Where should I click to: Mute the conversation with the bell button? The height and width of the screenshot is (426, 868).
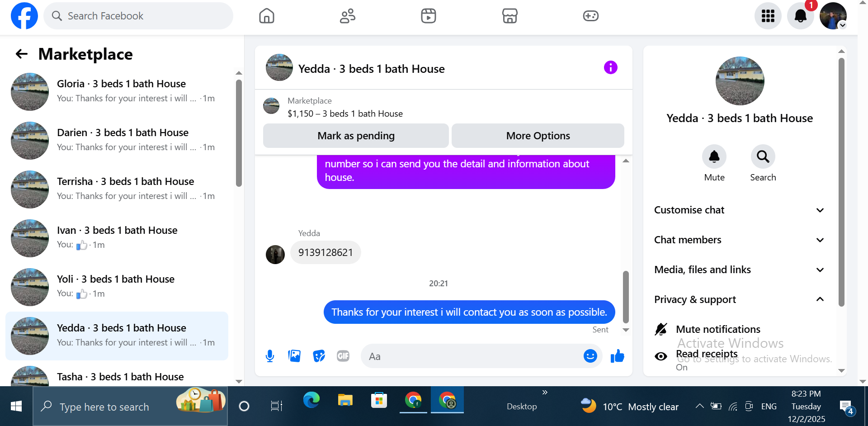tap(714, 157)
